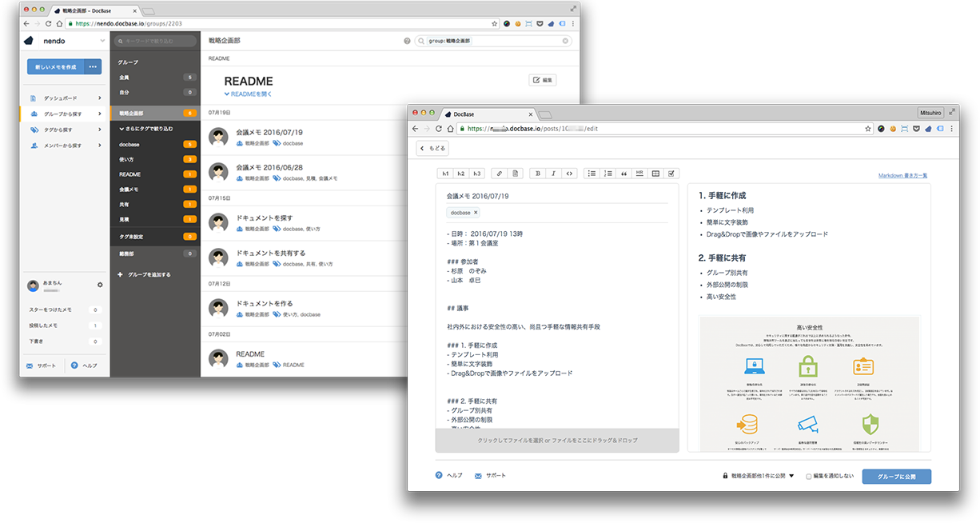Insert a checkbox list from the toolbar
Image resolution: width=980 pixels, height=523 pixels.
pyautogui.click(x=672, y=173)
